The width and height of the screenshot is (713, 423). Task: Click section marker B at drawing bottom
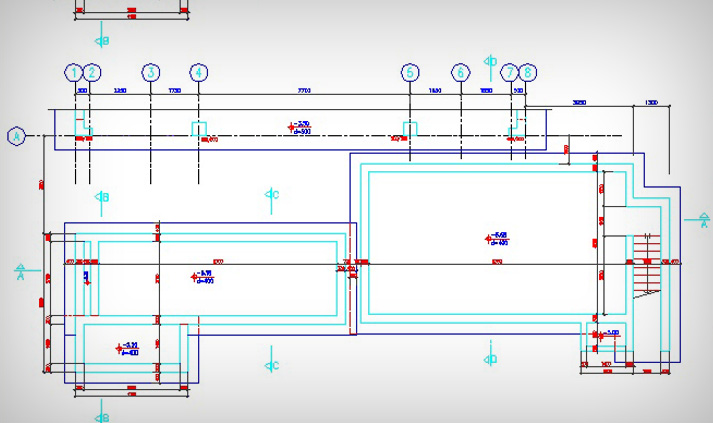coord(101,415)
